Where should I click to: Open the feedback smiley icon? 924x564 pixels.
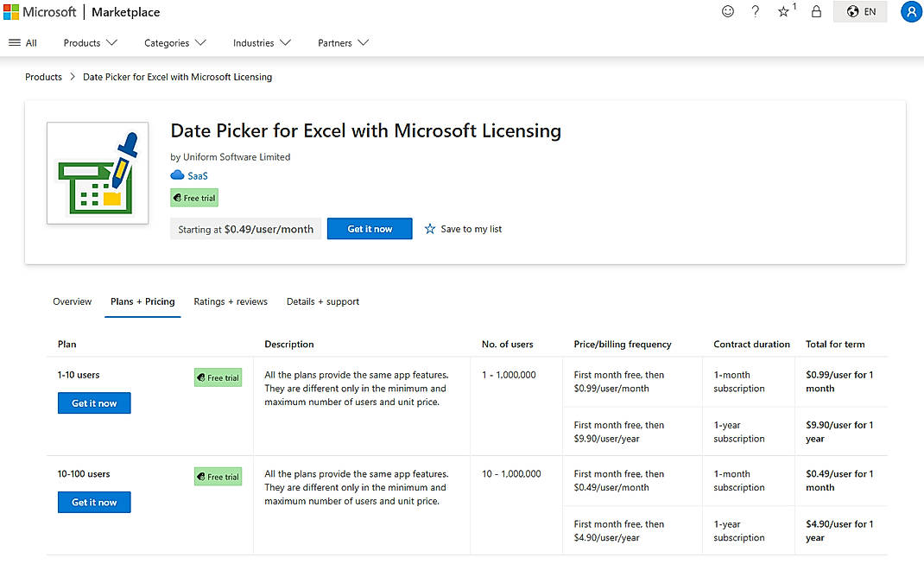728,11
